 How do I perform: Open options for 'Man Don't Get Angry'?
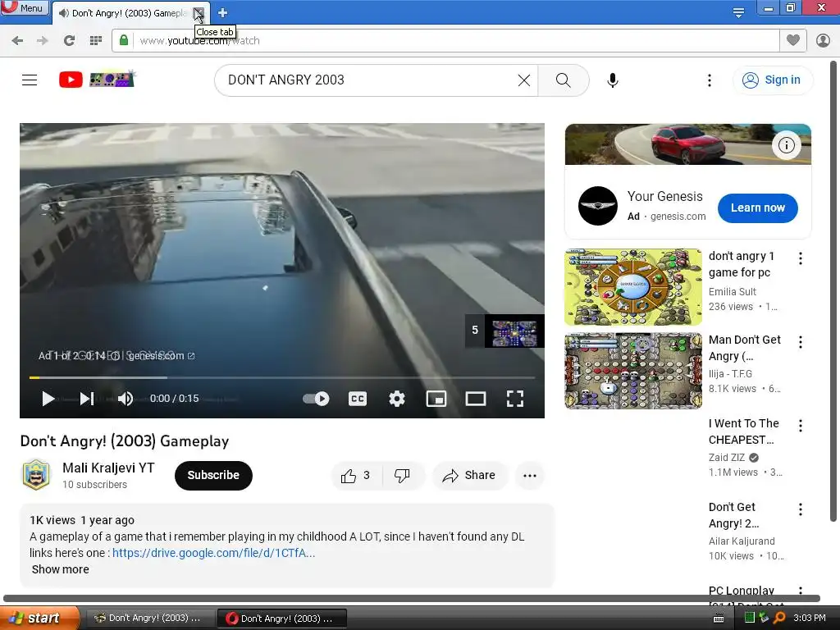click(801, 342)
